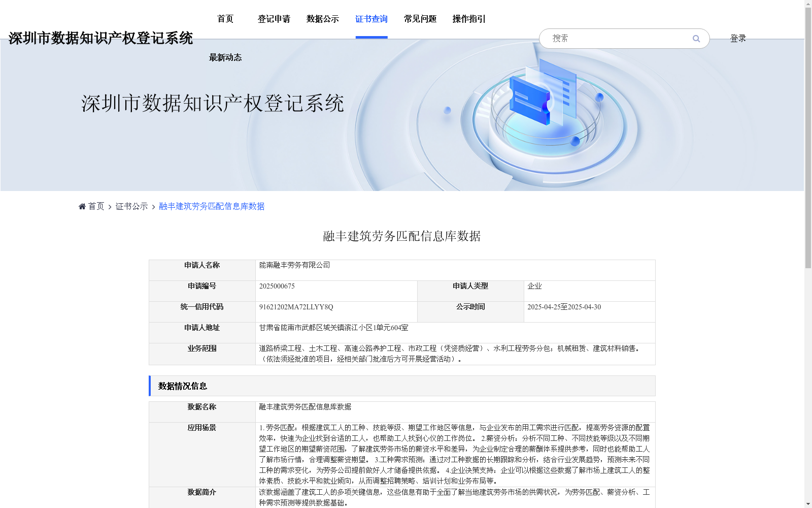Open the 常见问题 menu item

pos(420,19)
